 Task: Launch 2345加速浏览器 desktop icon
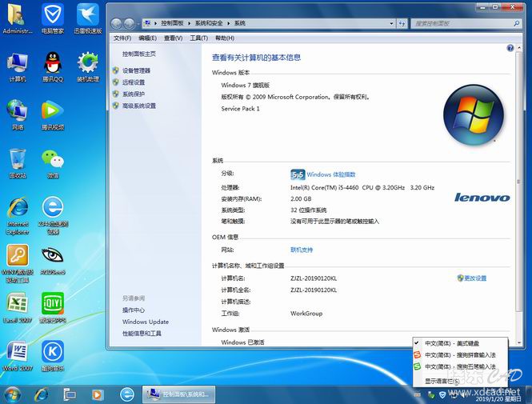coord(53,216)
